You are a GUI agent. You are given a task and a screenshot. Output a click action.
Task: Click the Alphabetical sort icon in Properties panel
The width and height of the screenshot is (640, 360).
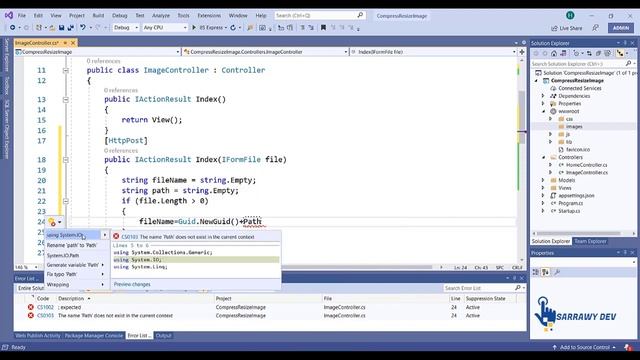coord(545,272)
